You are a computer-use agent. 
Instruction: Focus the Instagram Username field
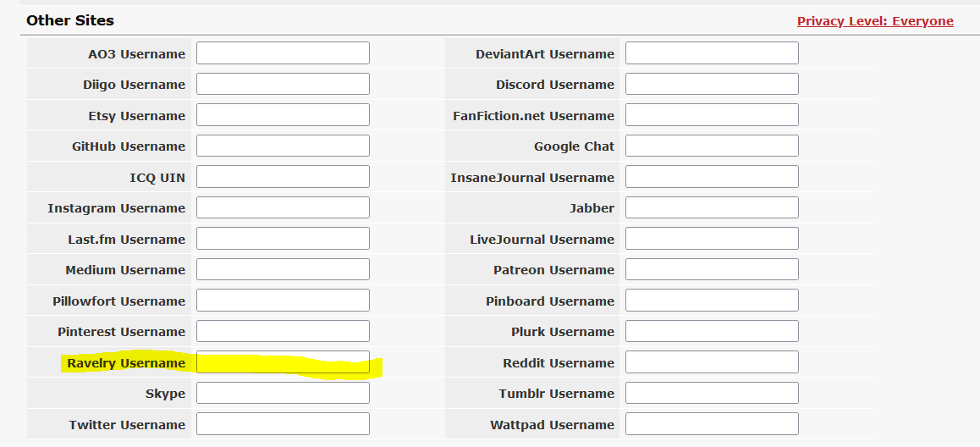[x=284, y=207]
